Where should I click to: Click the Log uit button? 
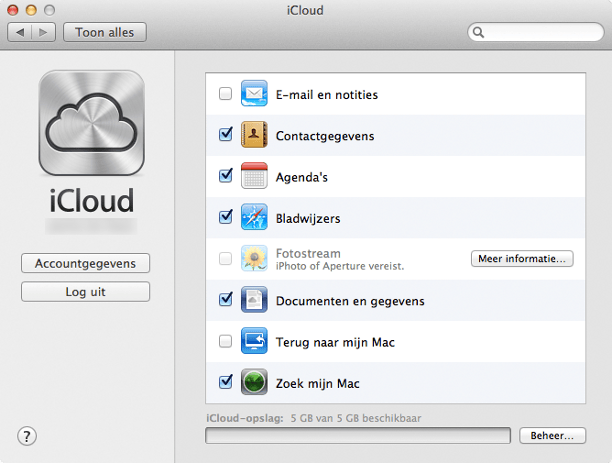(85, 292)
